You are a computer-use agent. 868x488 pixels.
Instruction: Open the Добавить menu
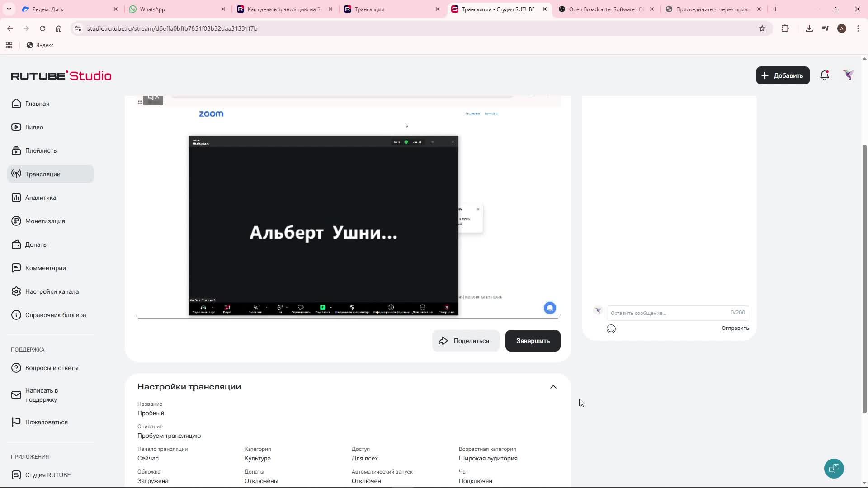[x=783, y=75]
